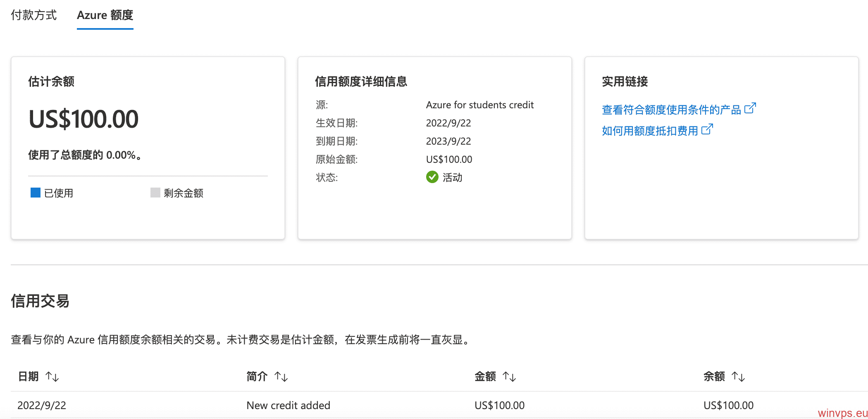This screenshot has height=419, width=868.
Task: Click the 余额 column header
Action: coord(714,376)
